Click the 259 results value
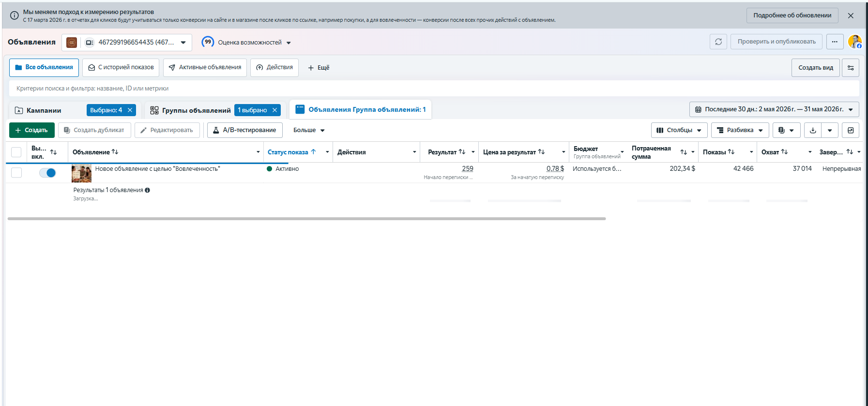Image resolution: width=868 pixels, height=406 pixels. point(468,169)
